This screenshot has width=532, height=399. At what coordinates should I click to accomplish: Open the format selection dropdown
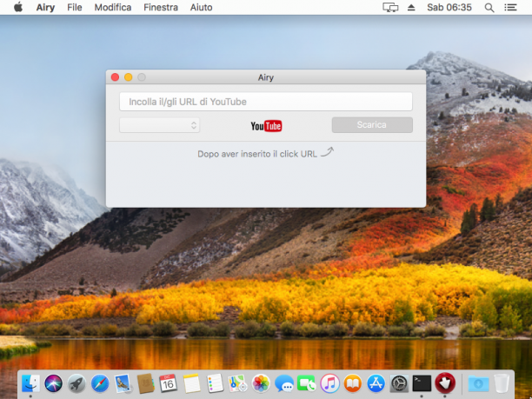(159, 125)
